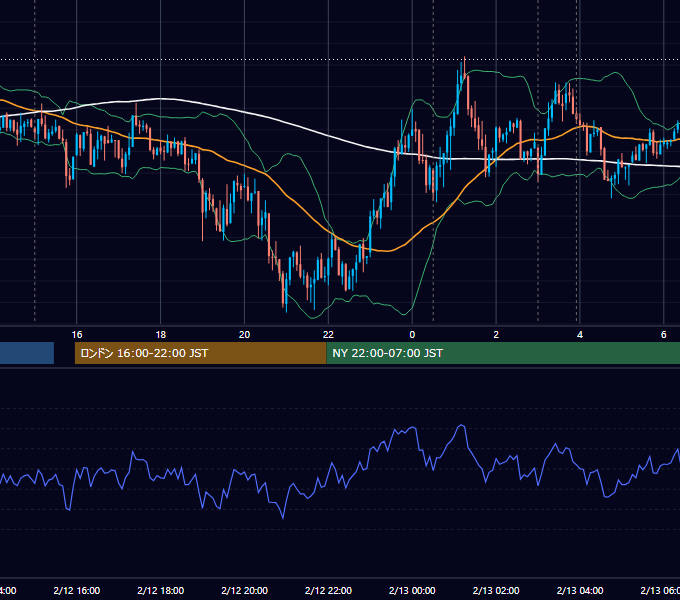Click the '2/13 04:00' date label
Viewport: 680px width, 600px height.
[x=580, y=590]
